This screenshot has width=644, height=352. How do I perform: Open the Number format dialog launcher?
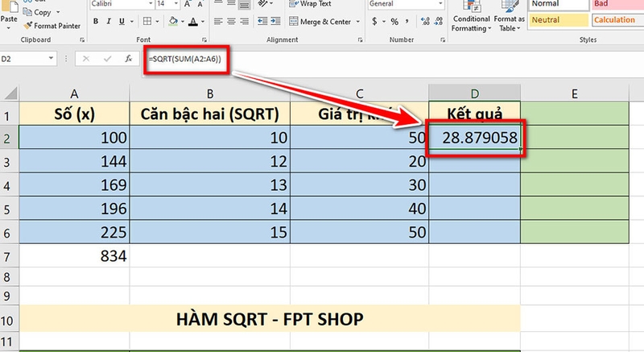[x=443, y=39]
